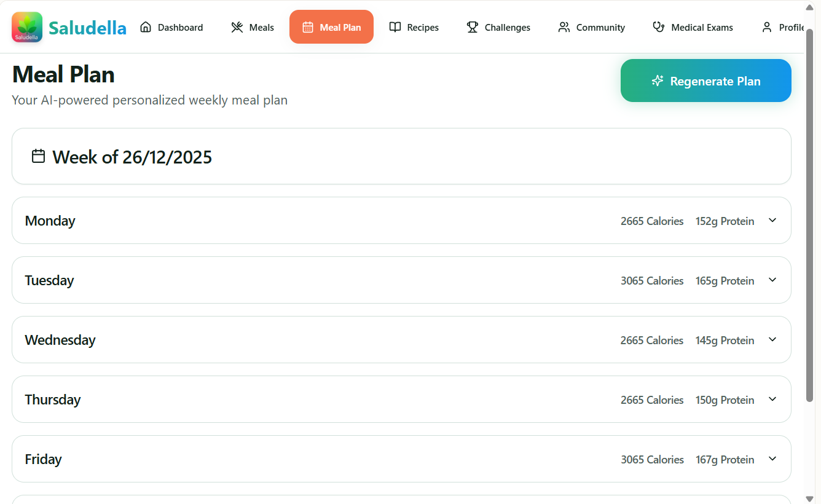Click the Wednesday day label
This screenshot has height=504, width=821.
tap(60, 340)
